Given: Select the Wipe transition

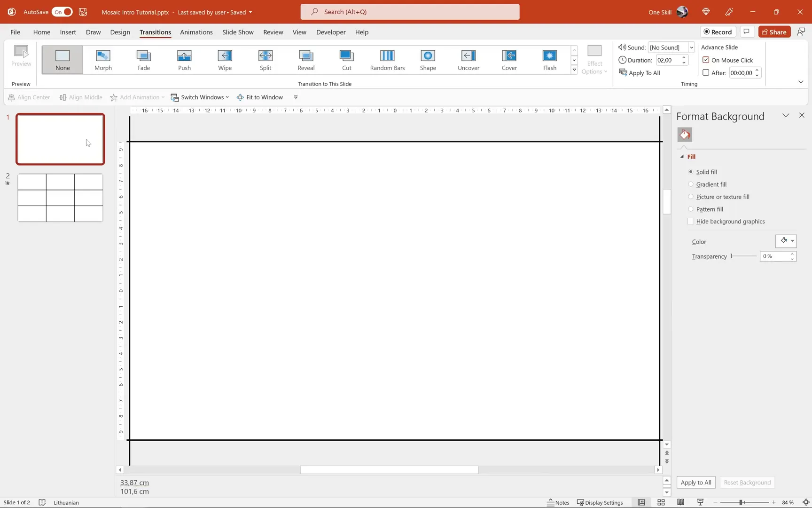Looking at the screenshot, I should pyautogui.click(x=225, y=60).
